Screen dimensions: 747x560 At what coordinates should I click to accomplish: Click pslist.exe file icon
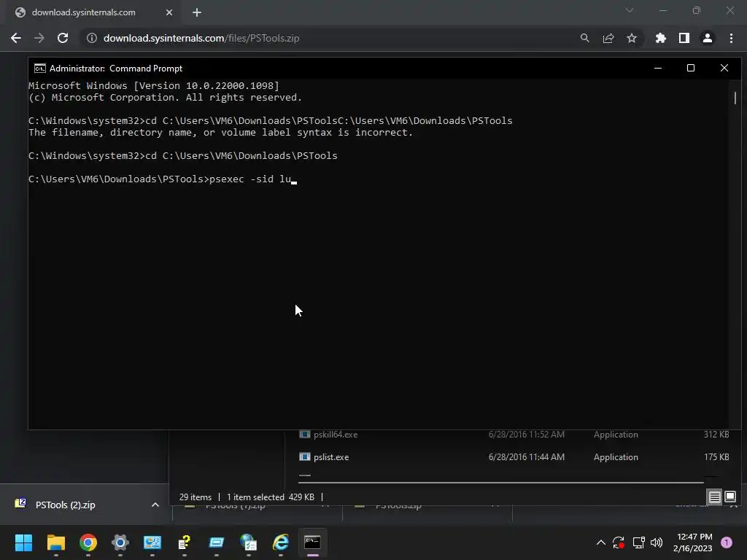click(x=304, y=457)
